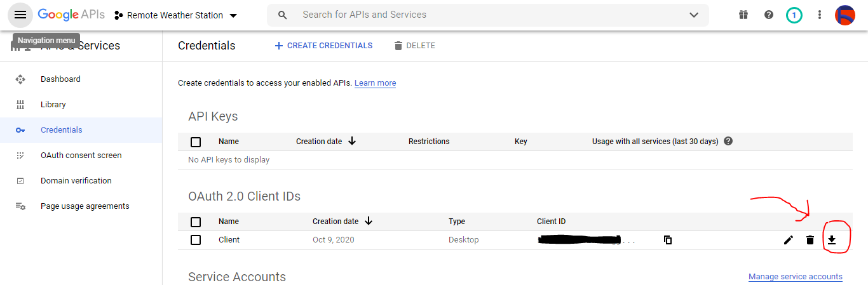Select all OAuth 2.0 Client IDs checkbox
The width and height of the screenshot is (868, 285).
(x=196, y=222)
